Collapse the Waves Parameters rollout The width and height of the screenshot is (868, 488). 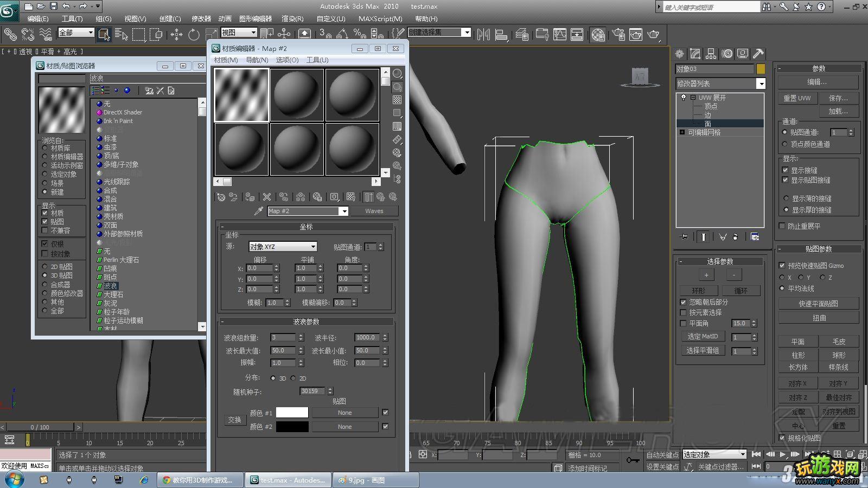click(x=306, y=322)
